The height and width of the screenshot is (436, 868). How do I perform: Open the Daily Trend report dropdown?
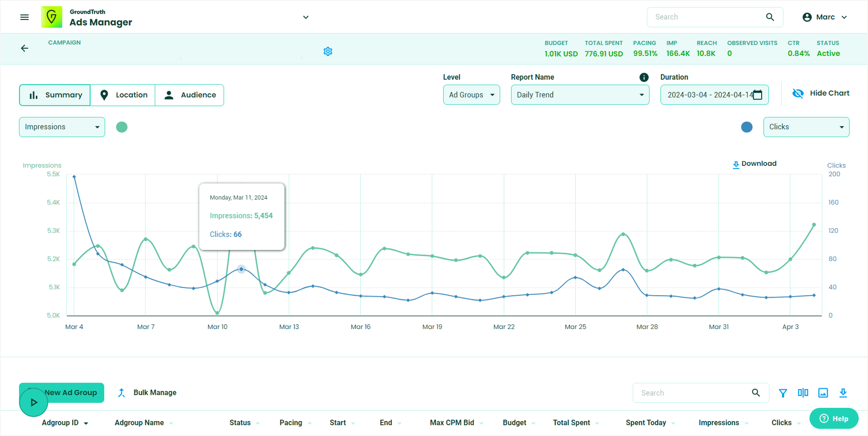[580, 95]
